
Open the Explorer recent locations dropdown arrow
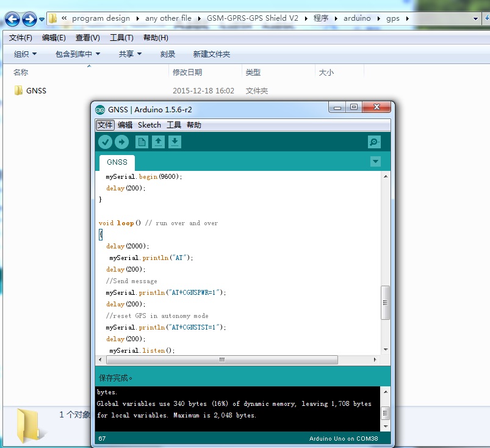pos(41,20)
